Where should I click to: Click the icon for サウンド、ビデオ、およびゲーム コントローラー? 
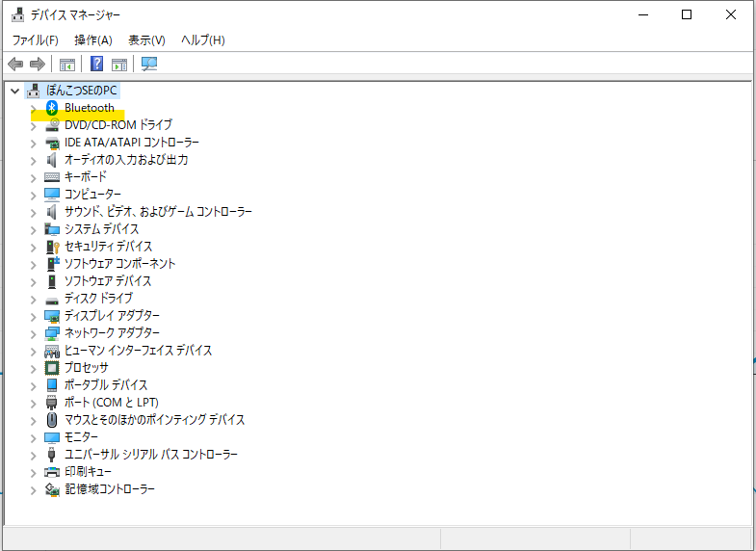[x=52, y=212]
